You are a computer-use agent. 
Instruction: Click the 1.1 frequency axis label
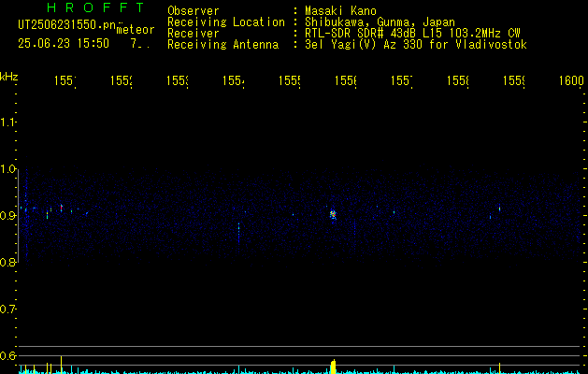[x=7, y=122]
